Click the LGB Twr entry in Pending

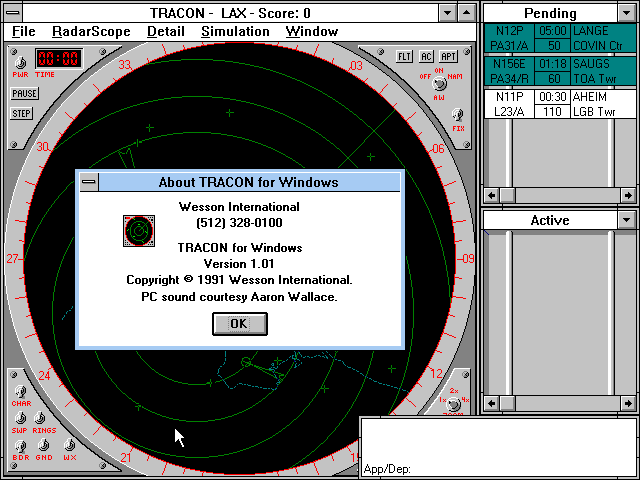click(594, 112)
